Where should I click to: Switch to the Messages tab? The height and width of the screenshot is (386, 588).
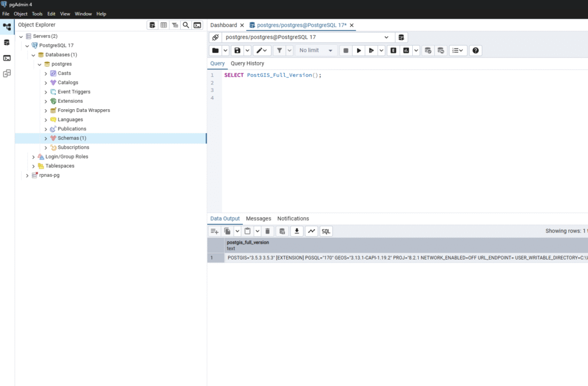pos(258,219)
